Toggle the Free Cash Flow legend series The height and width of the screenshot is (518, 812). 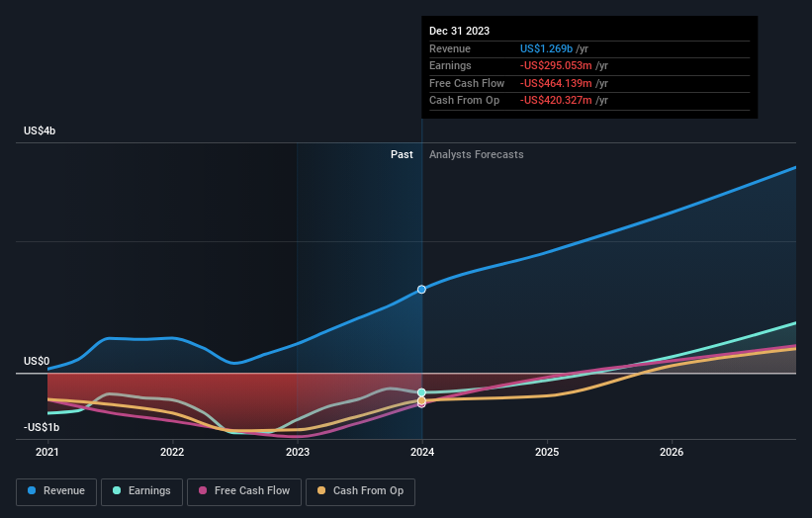pyautogui.click(x=244, y=491)
